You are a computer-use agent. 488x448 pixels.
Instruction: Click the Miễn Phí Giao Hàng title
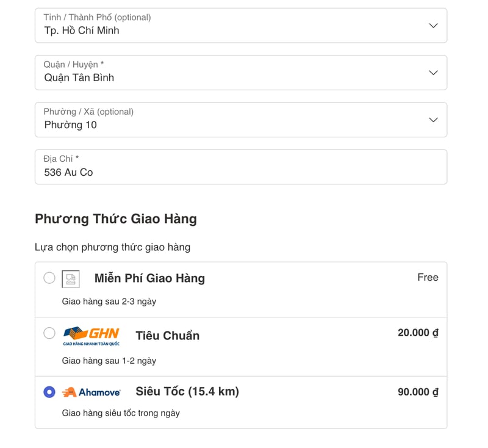[149, 278]
